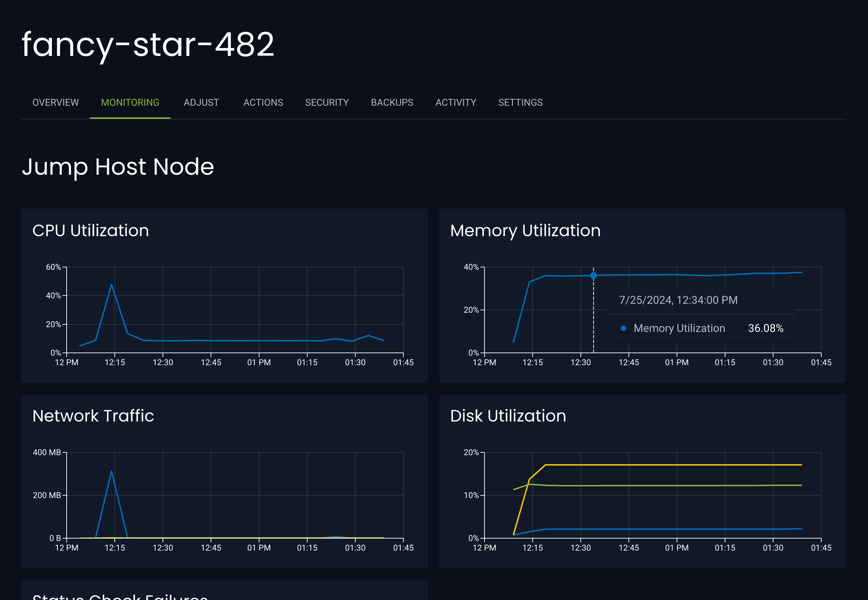This screenshot has width=868, height=600.
Task: Click the fancy-star-482 cluster heading
Action: (x=148, y=44)
